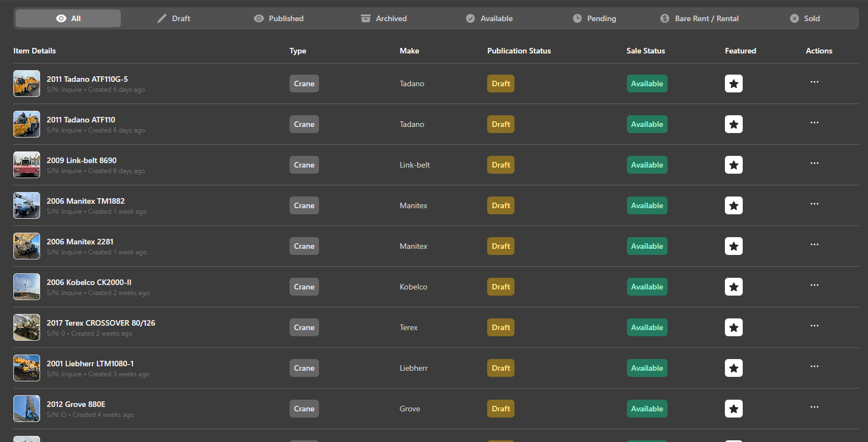The width and height of the screenshot is (868, 442).
Task: Expand actions ellipsis for 2012 Grove 880E
Action: pos(814,407)
